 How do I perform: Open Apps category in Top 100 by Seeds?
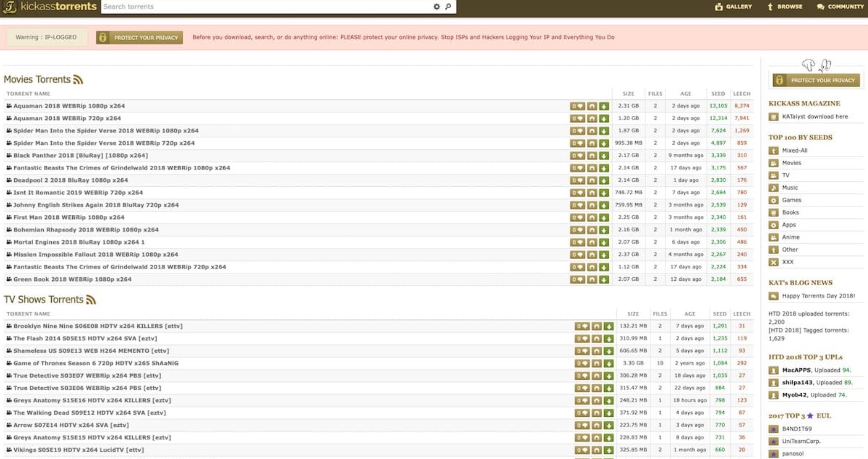(x=789, y=225)
